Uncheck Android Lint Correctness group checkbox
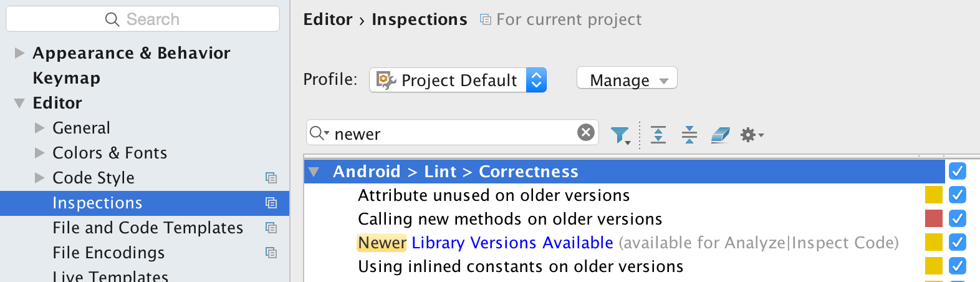Viewport: 980px width, 282px height. point(958,171)
